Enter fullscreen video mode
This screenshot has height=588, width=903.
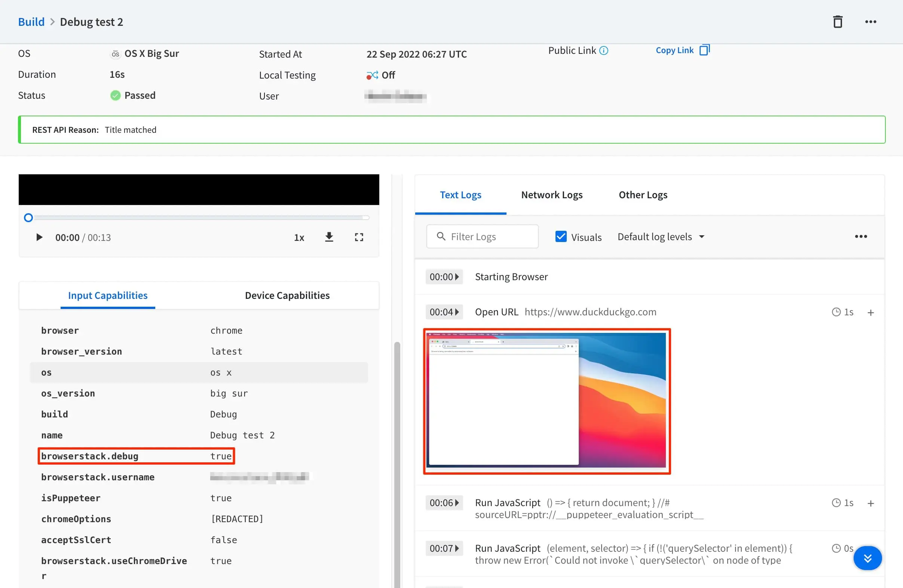[x=359, y=237]
